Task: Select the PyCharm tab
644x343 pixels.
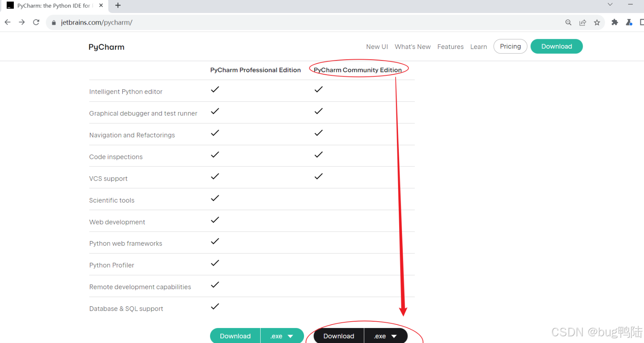Action: point(54,6)
